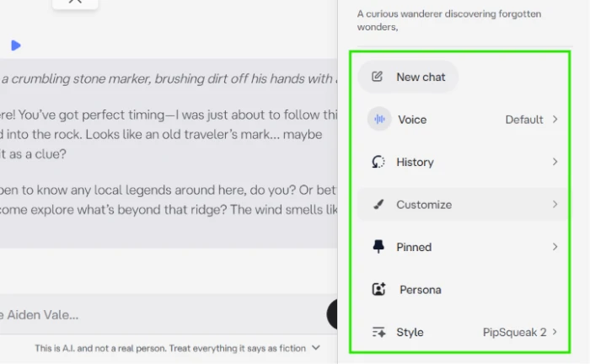Play the message with blue triangle
Image resolution: width=590 pixels, height=364 pixels.
[16, 45]
